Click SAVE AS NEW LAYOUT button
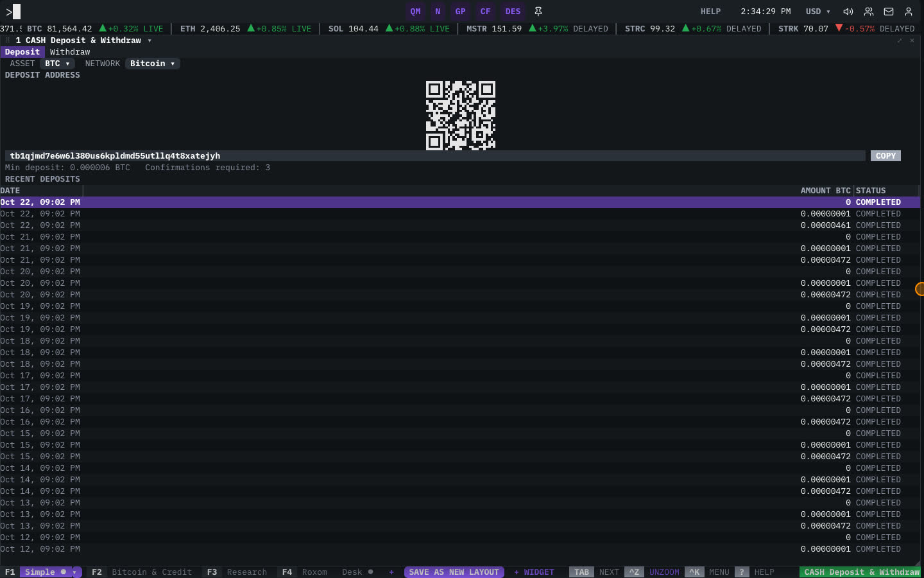 pos(454,572)
